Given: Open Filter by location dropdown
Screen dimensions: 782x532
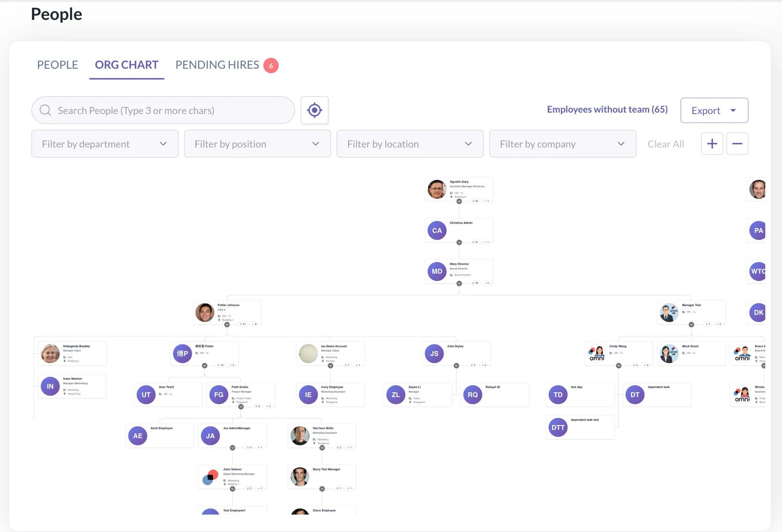Looking at the screenshot, I should click(x=410, y=144).
